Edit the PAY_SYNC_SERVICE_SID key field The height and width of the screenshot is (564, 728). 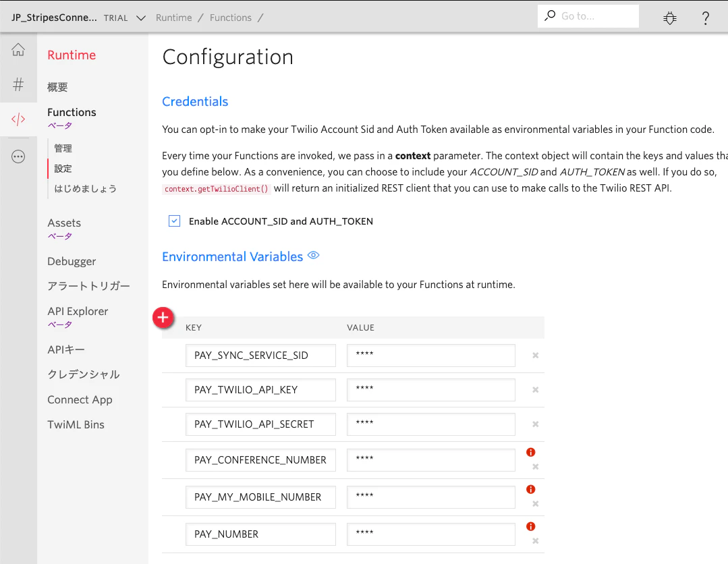click(x=260, y=356)
